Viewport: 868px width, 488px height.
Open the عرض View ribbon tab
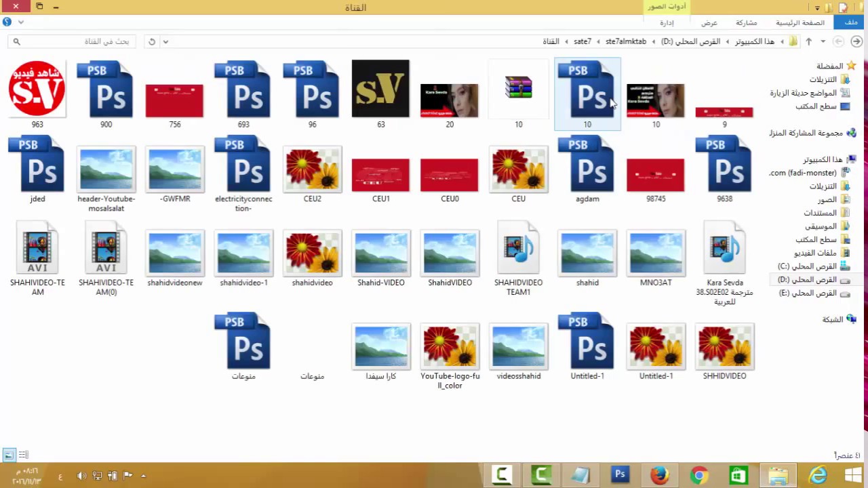[x=709, y=22]
